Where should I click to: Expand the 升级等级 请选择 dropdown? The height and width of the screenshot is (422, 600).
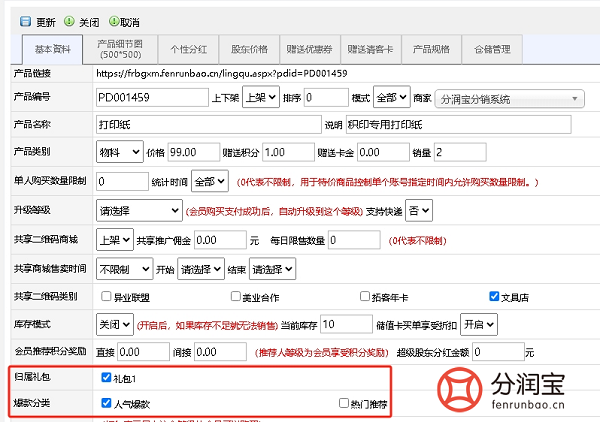pyautogui.click(x=139, y=211)
